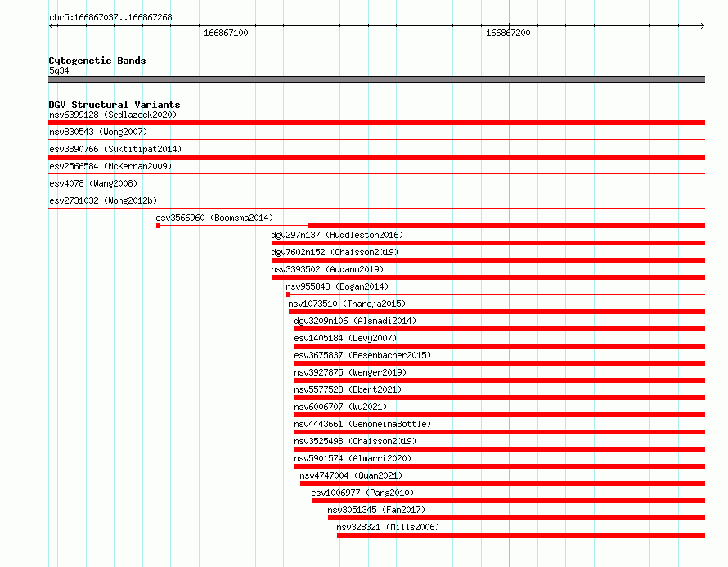Select the red bar of dgv297n137 (Huddleston2016)
Screen dimensions: 728x567
(x=488, y=243)
